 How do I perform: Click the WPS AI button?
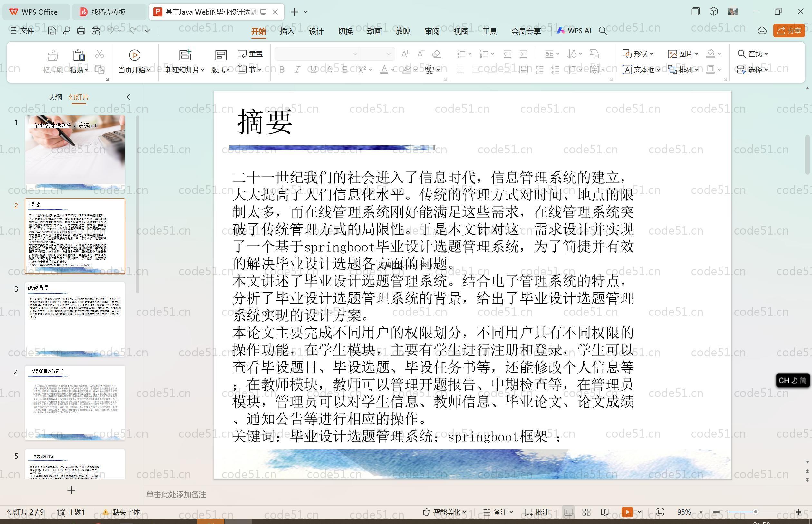(x=574, y=31)
